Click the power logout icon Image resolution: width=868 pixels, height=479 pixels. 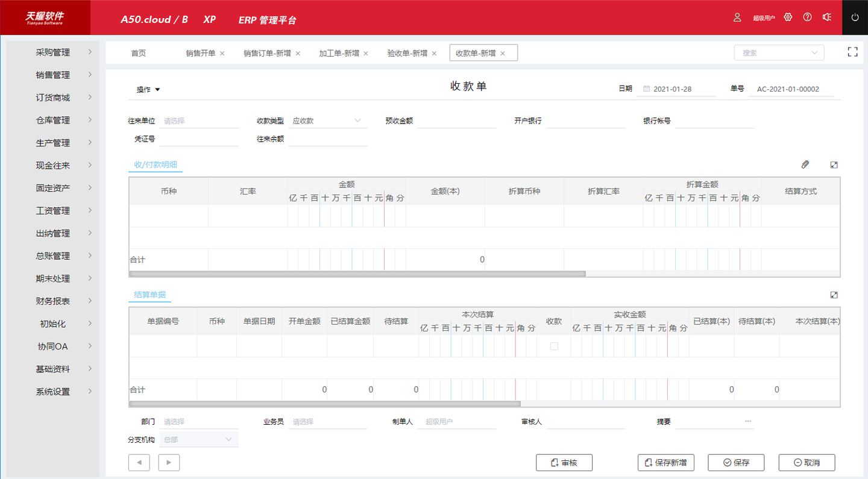855,17
